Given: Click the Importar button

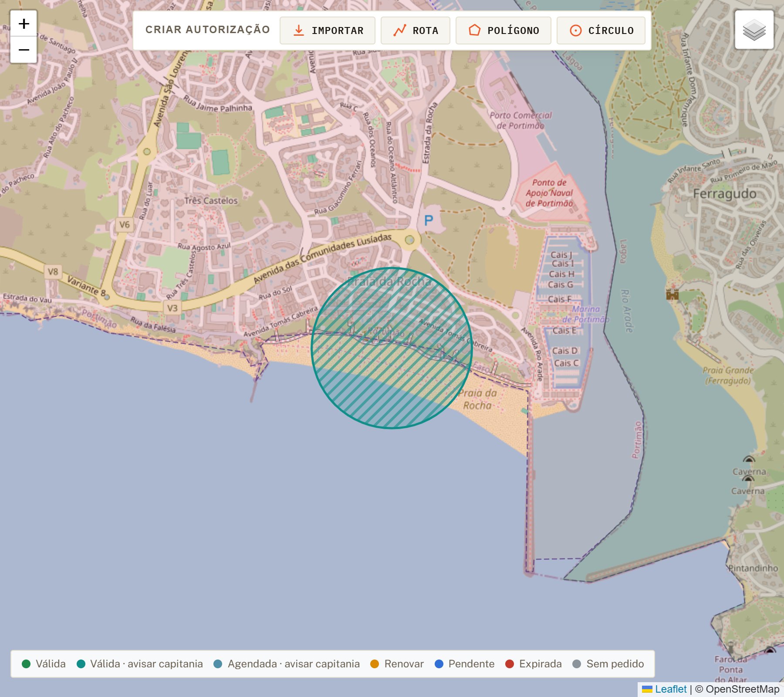Looking at the screenshot, I should tap(328, 30).
